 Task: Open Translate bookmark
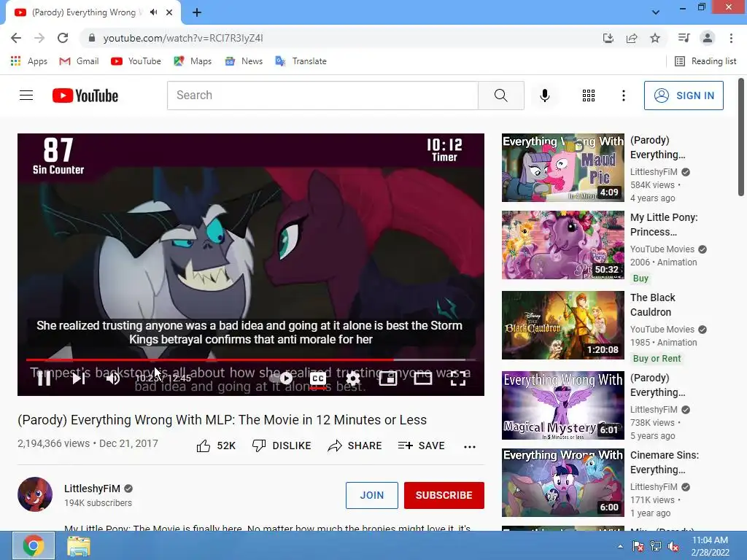click(x=301, y=61)
